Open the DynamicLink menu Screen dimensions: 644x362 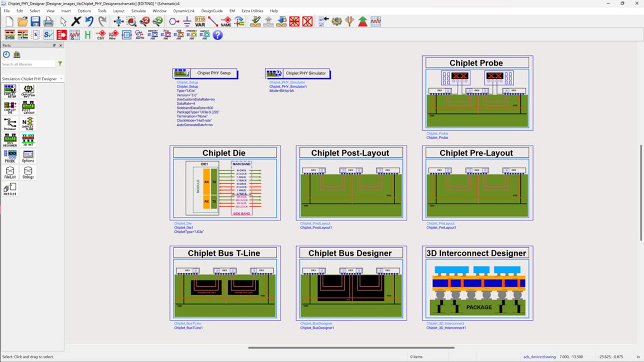184,11
